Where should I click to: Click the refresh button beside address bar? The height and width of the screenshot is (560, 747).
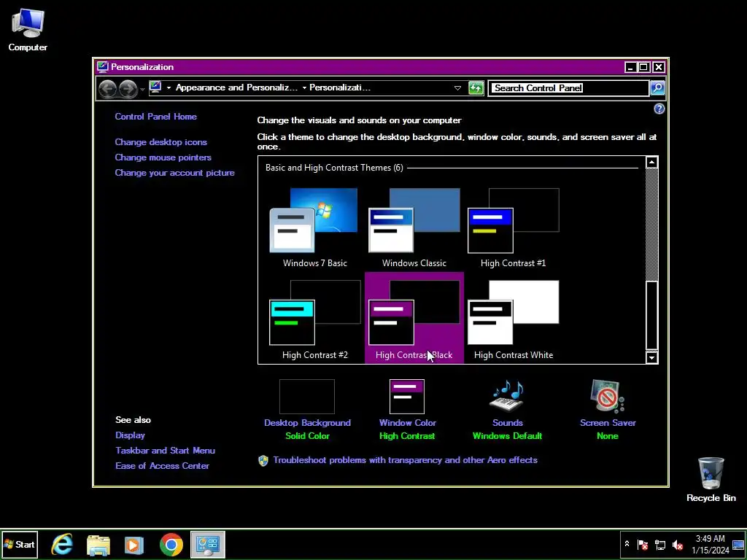476,88
